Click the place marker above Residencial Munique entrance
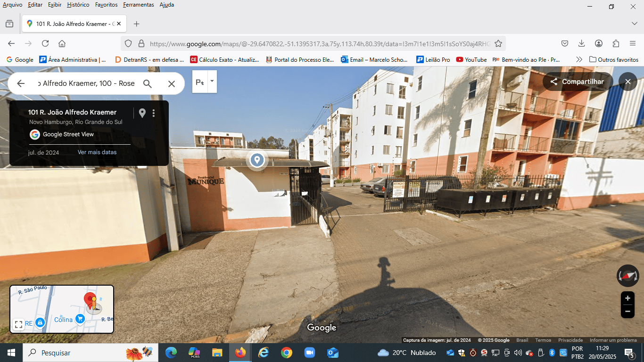The image size is (644, 362). point(257,160)
